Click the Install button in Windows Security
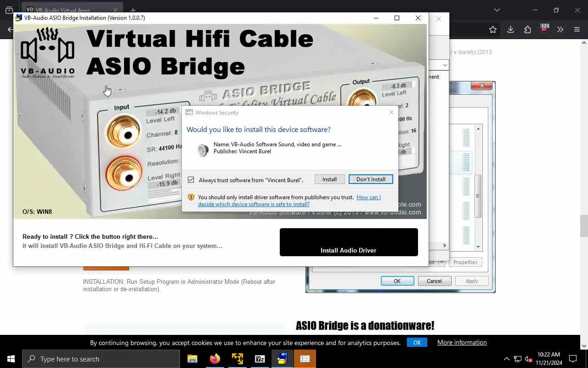The height and width of the screenshot is (368, 588). tap(329, 179)
